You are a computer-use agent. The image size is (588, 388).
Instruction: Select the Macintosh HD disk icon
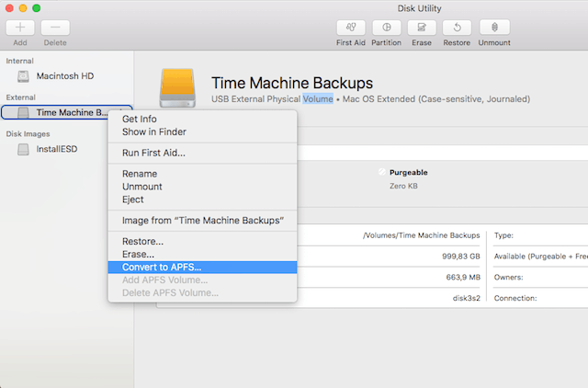[x=23, y=75]
